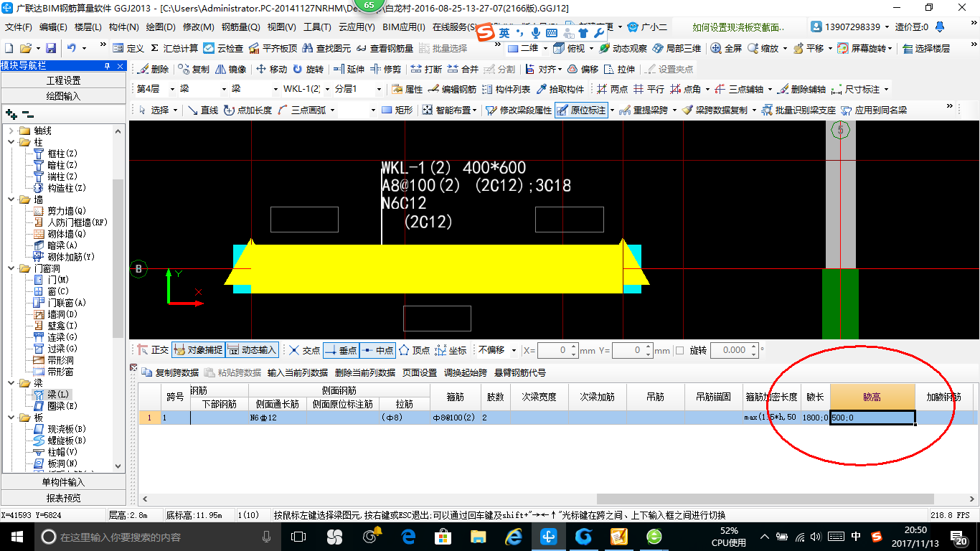Open 查看钢筋量 rebar quantity view
980x551 pixels.
385,48
